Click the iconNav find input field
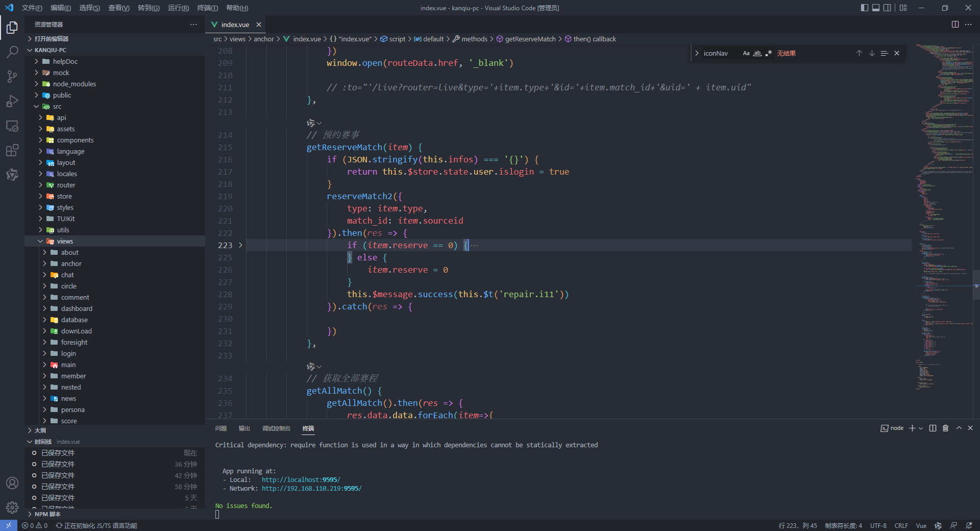The image size is (980, 531). [x=721, y=53]
